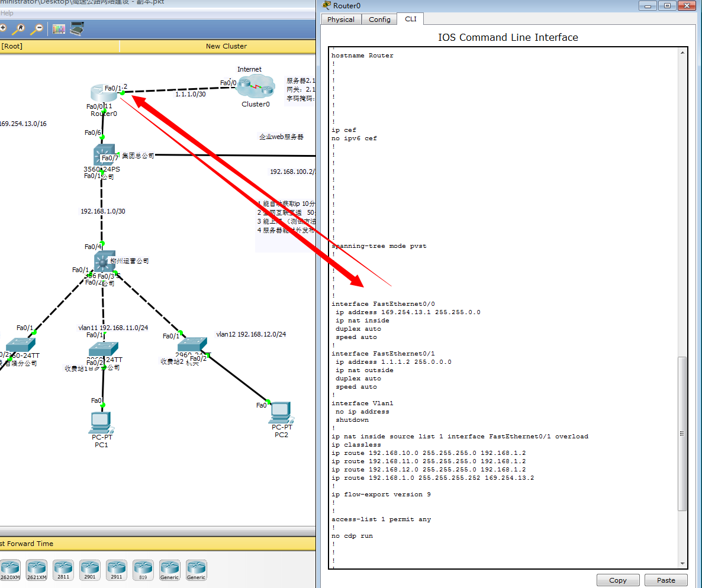Switch to the CLI tab
The width and height of the screenshot is (702, 588).
click(x=411, y=19)
